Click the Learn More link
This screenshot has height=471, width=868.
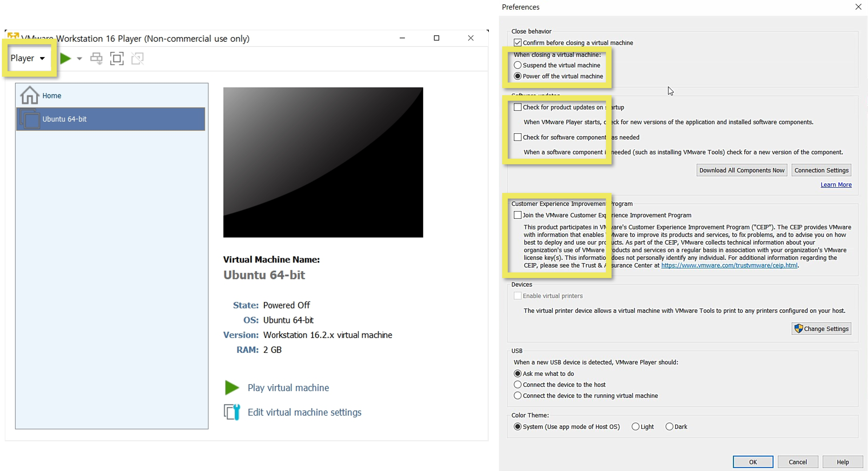pos(836,185)
